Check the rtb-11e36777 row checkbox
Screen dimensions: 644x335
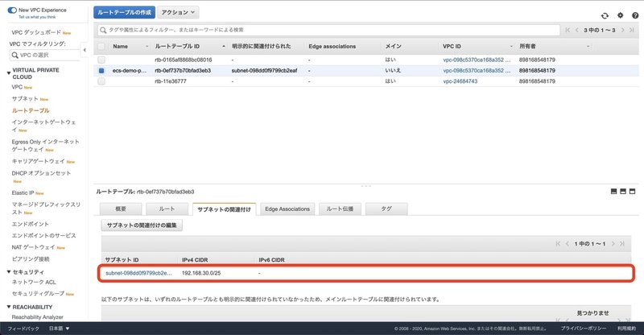click(101, 81)
